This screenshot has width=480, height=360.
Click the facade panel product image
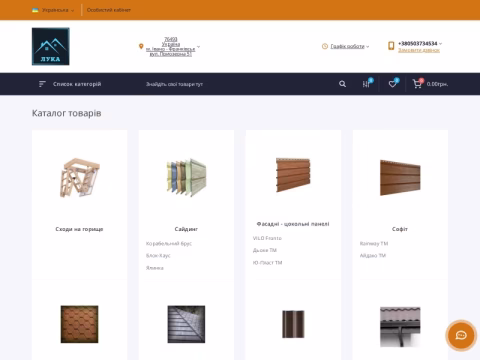293,175
